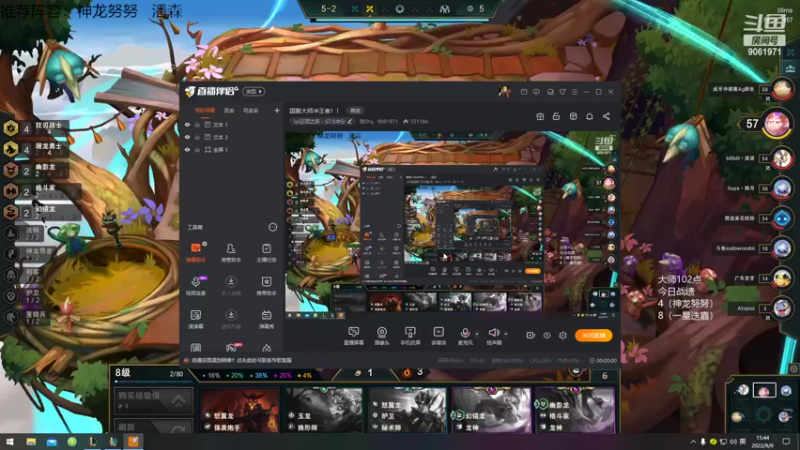This screenshot has height=450, width=800.
Task: Switch to the second scene tab
Action: (229, 110)
